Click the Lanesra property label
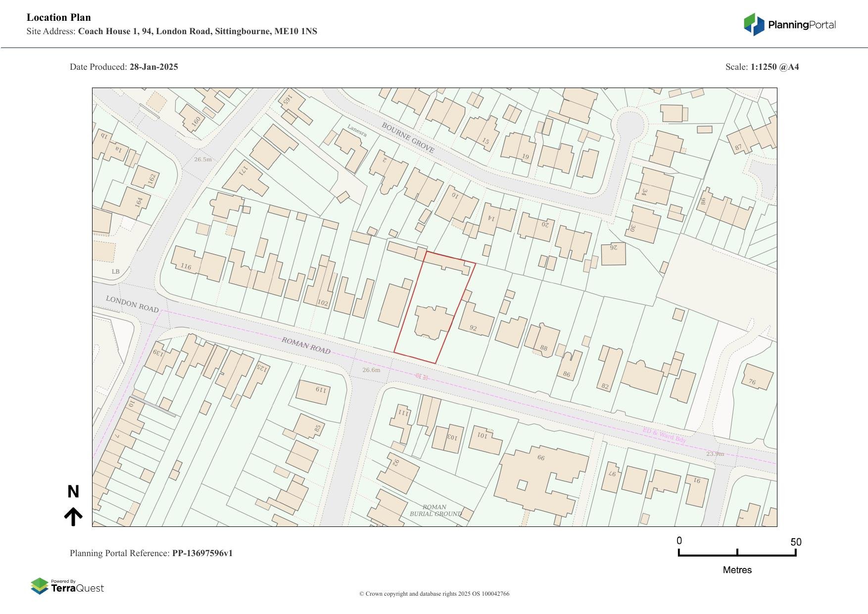 [357, 131]
